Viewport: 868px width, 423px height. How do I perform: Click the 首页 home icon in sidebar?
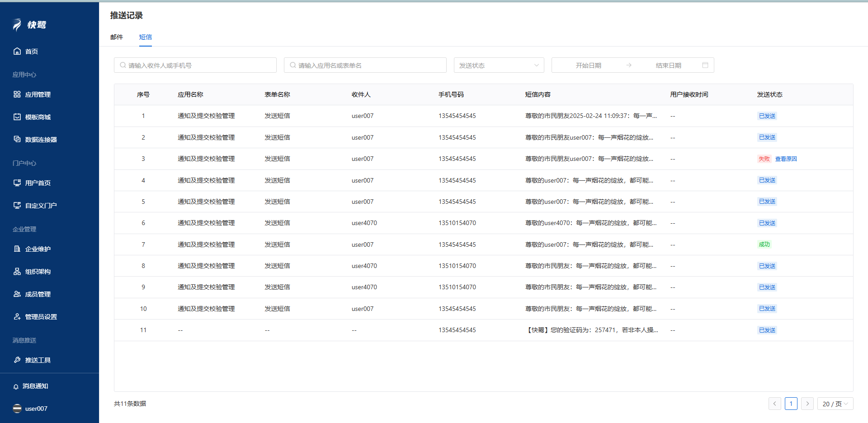tap(17, 51)
